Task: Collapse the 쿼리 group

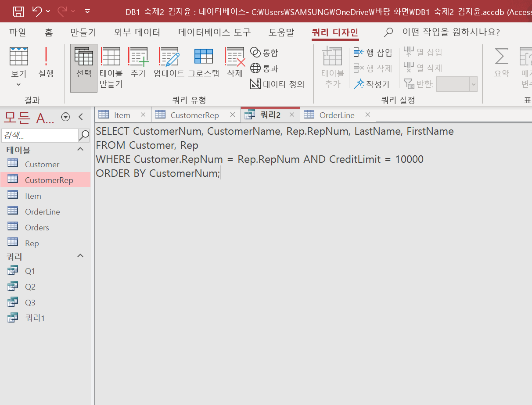Action: point(80,256)
